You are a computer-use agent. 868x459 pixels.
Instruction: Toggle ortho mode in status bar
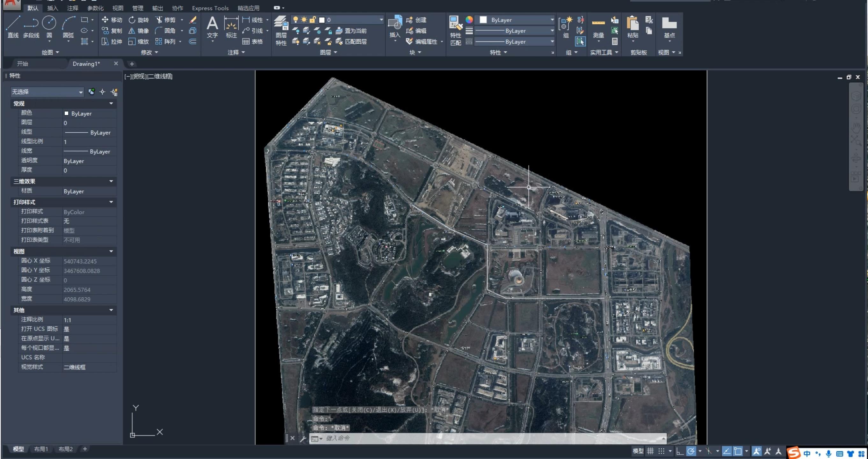[x=680, y=451]
